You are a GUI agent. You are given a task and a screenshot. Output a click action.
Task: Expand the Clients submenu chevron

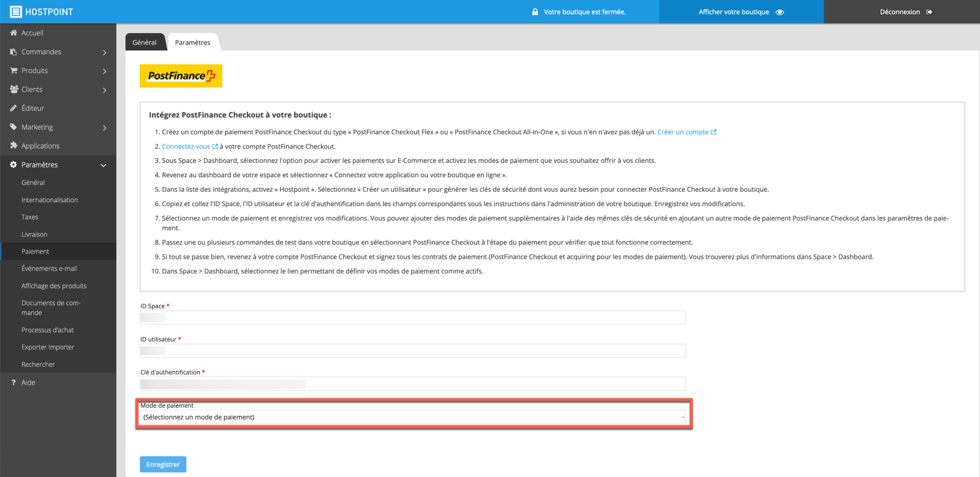coord(105,90)
